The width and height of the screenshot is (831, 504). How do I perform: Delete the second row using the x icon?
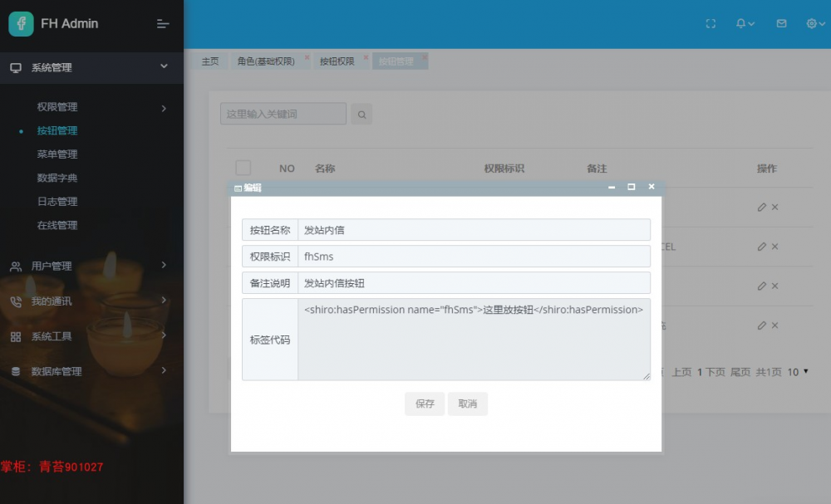pyautogui.click(x=773, y=247)
